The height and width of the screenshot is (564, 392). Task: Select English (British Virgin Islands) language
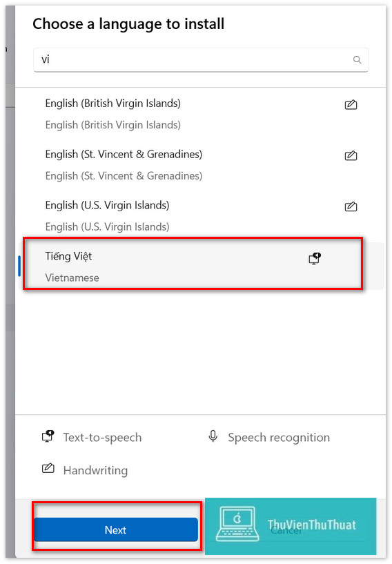pyautogui.click(x=201, y=114)
